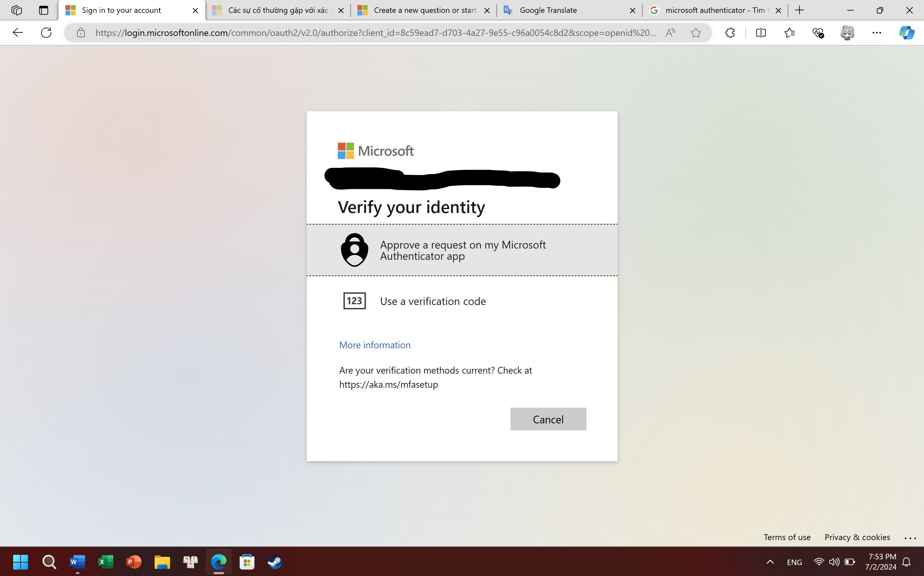Image resolution: width=924 pixels, height=576 pixels.
Task: Launch Steam from the taskbar
Action: 275,562
